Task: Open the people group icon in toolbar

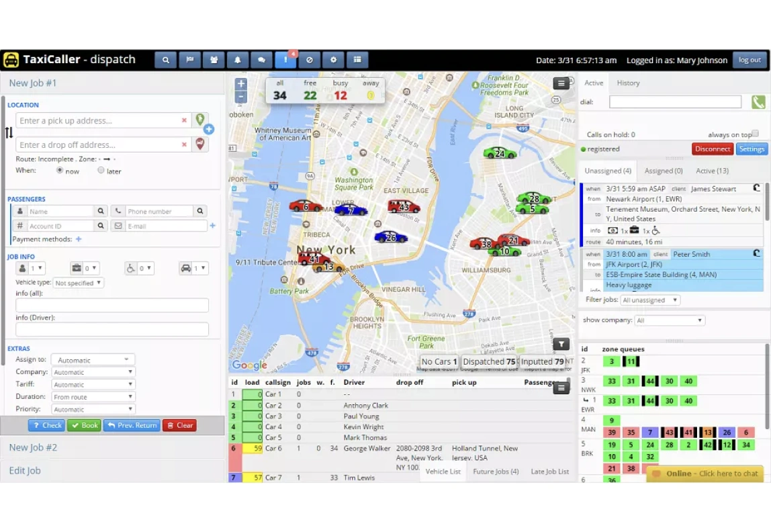Action: pos(214,60)
